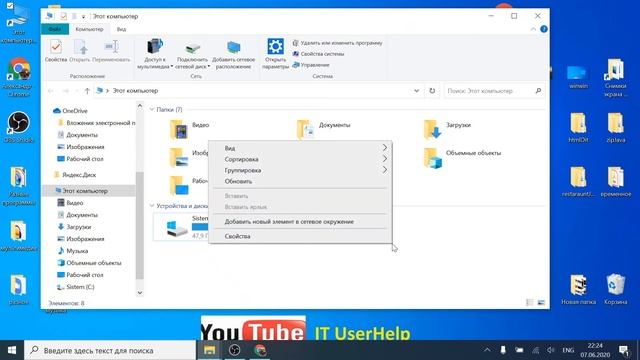Image resolution: width=640 pixels, height=360 pixels.
Task: Choose Добавить новый элемент в сетевое окружение
Action: [x=300, y=222]
